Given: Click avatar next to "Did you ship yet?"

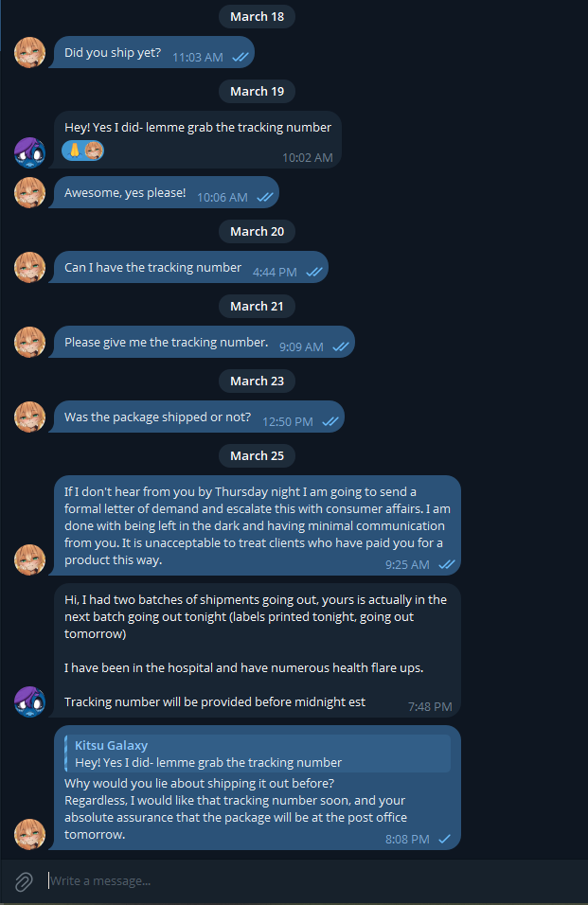Looking at the screenshot, I should pyautogui.click(x=29, y=52).
